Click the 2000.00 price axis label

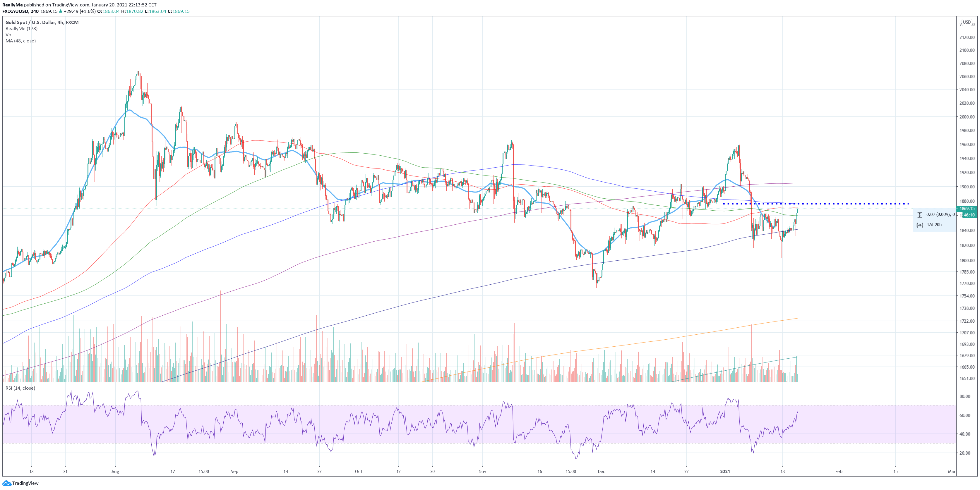click(x=967, y=117)
